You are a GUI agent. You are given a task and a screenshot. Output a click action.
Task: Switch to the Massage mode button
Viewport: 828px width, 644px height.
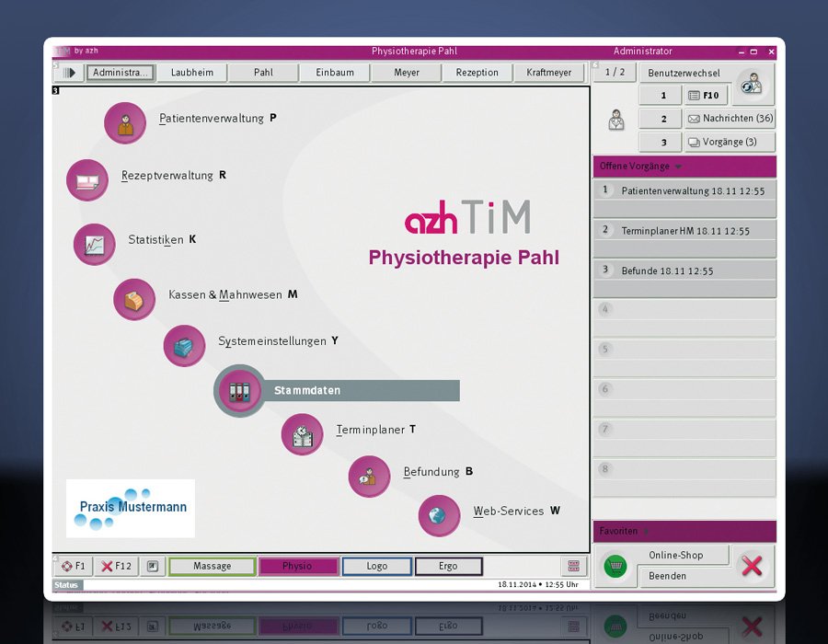click(213, 566)
